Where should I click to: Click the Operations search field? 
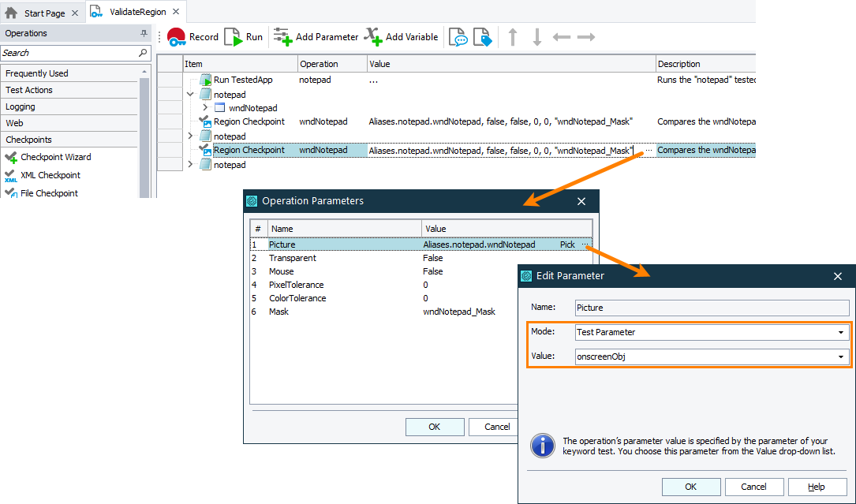point(69,53)
